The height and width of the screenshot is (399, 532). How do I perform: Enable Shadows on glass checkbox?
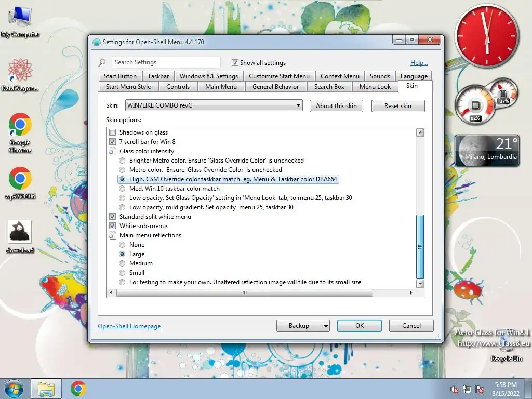pos(113,132)
